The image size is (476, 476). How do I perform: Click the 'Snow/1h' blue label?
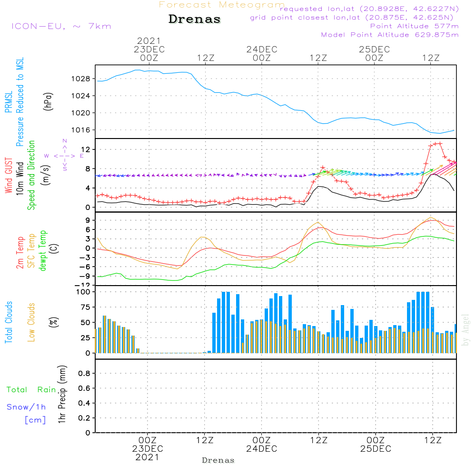[26, 407]
